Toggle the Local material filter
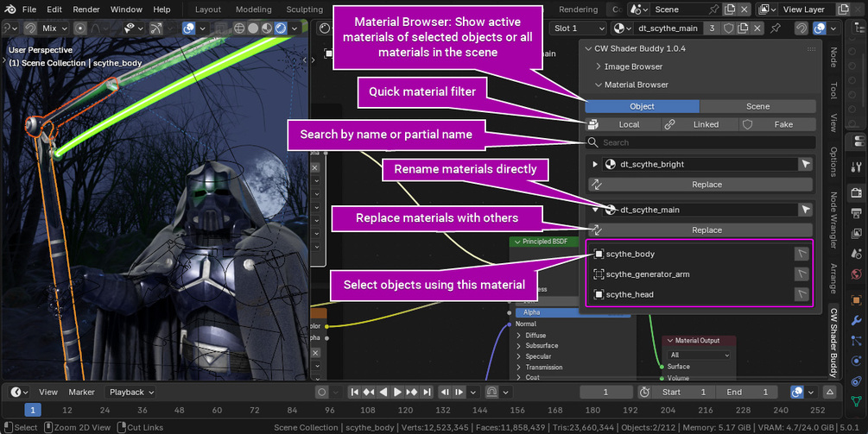Screen dimensions: 868x434 (623, 124)
